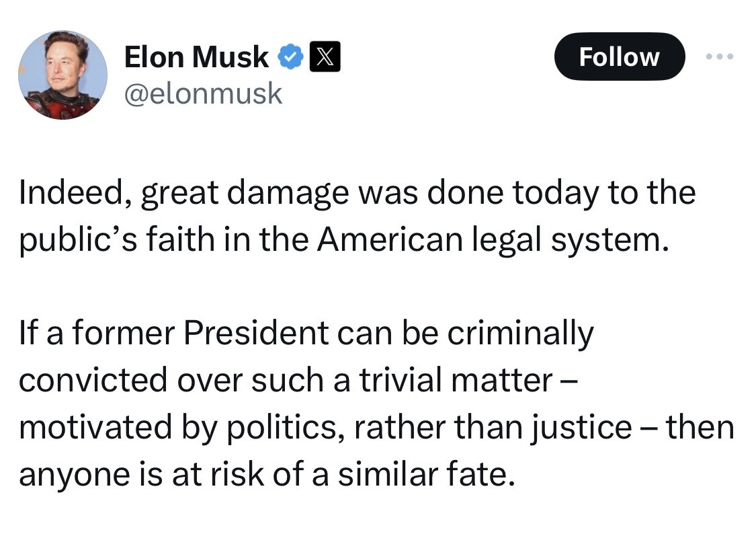The image size is (756, 534).
Task: Open the three-dot more options menu
Action: pyautogui.click(x=720, y=57)
